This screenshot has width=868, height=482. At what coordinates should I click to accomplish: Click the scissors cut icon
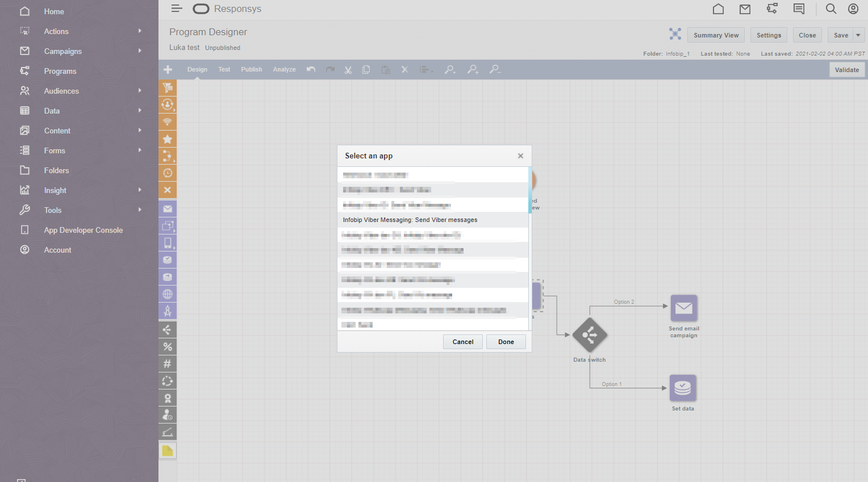(348, 69)
